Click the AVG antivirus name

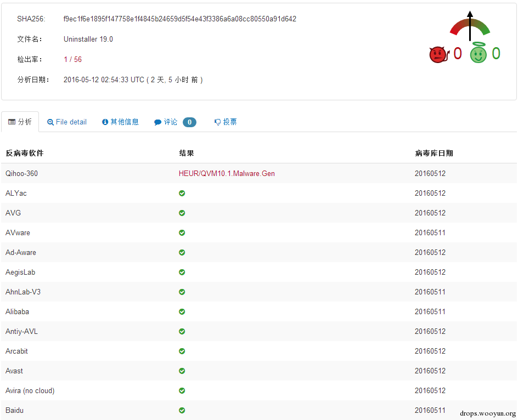(13, 213)
